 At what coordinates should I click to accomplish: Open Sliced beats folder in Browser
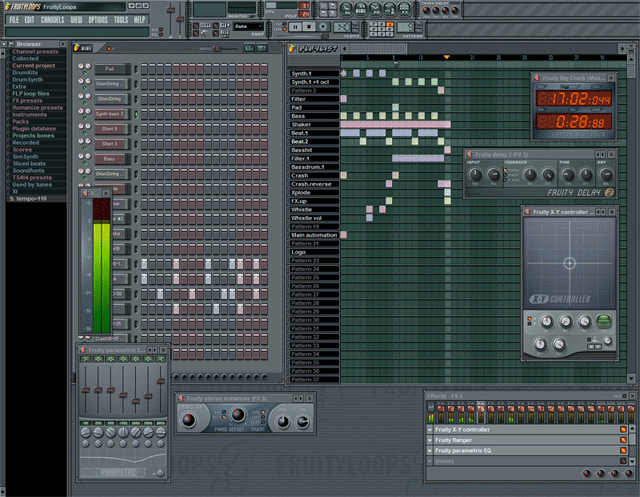[x=29, y=163]
